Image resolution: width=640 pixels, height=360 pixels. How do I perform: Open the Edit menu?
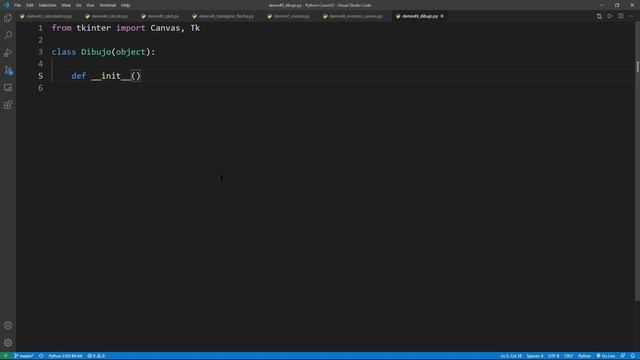[30, 5]
